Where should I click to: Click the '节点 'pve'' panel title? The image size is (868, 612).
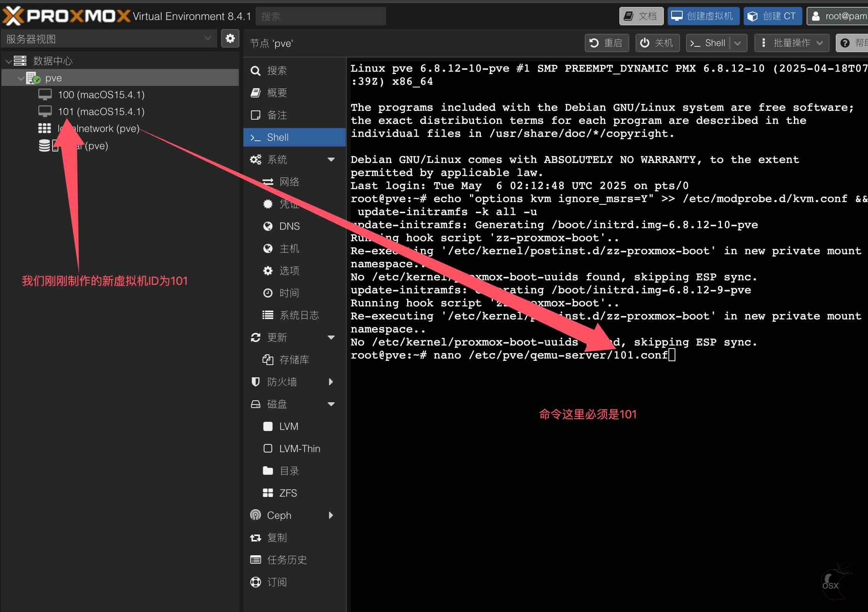click(271, 43)
